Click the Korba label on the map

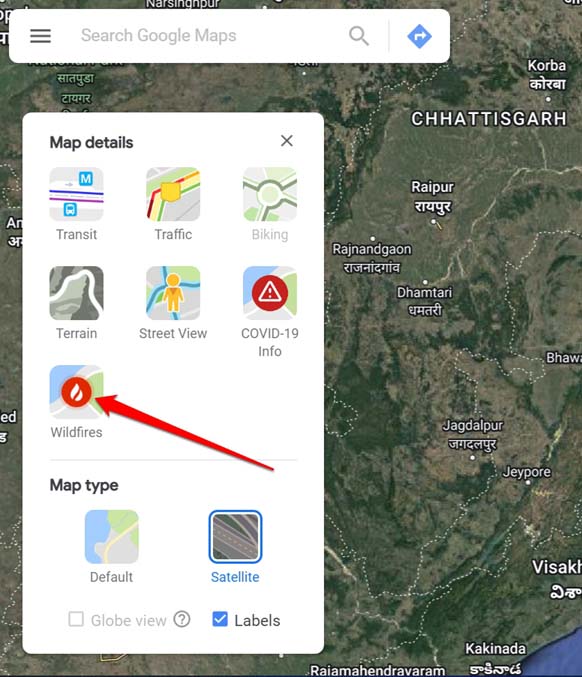coord(547,74)
